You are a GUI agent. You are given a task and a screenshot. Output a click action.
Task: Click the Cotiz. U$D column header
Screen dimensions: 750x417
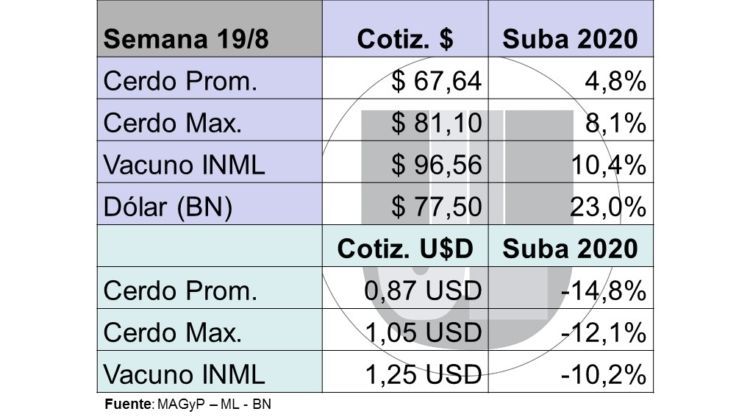[406, 248]
